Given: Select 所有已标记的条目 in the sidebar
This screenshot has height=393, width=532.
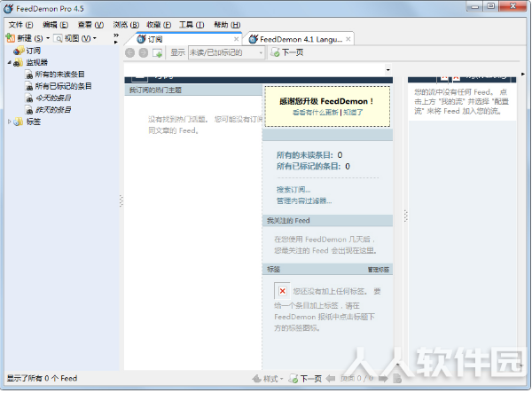Looking at the screenshot, I should click(64, 86).
